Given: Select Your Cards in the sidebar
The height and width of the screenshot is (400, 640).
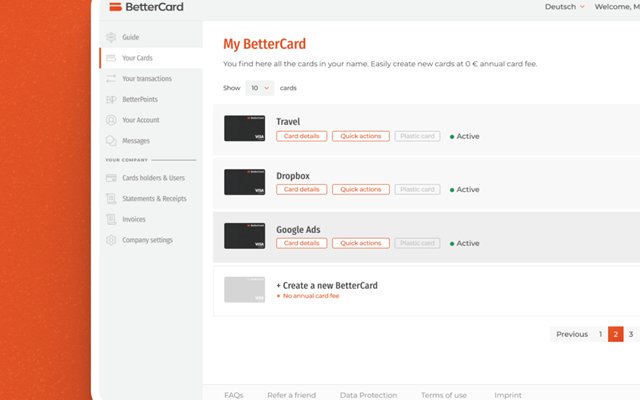Looking at the screenshot, I should point(151,58).
